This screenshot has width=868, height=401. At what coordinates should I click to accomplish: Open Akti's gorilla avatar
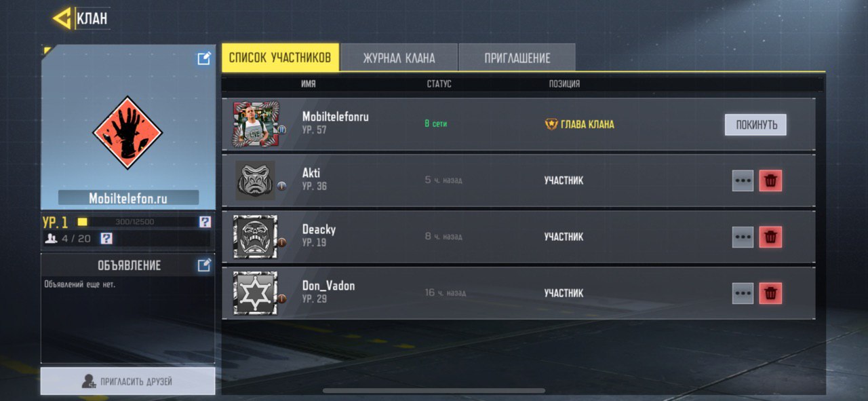click(x=256, y=180)
